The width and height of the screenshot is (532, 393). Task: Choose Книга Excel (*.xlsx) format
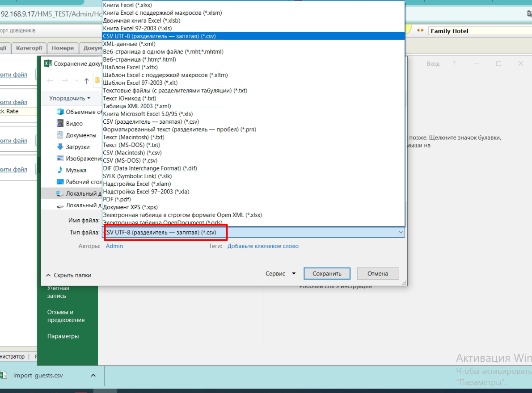click(127, 5)
